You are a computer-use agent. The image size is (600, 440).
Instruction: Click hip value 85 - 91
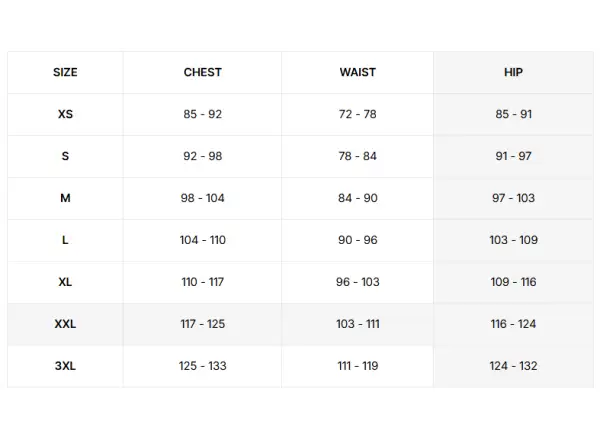point(513,114)
